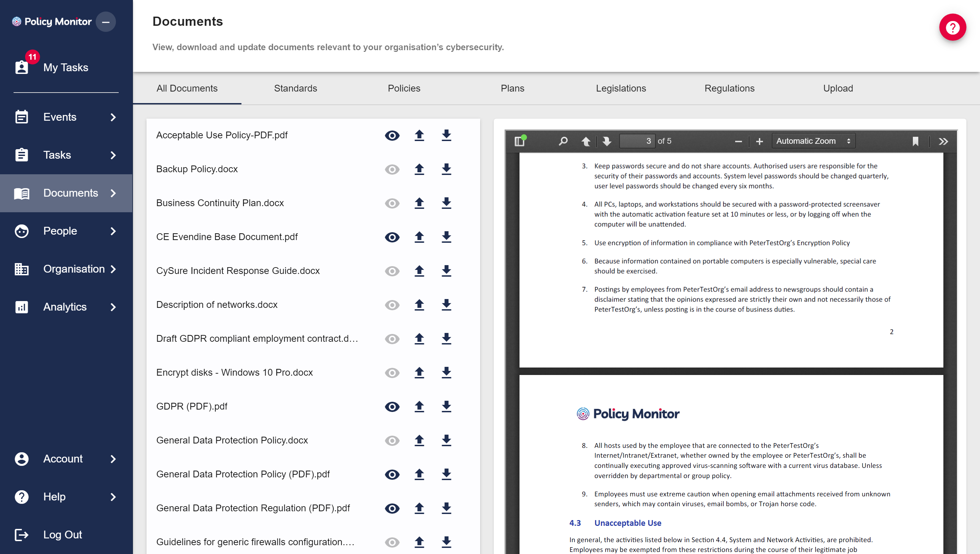This screenshot has height=554, width=980.
Task: Open My Tasks with 11 notifications
Action: pos(66,67)
